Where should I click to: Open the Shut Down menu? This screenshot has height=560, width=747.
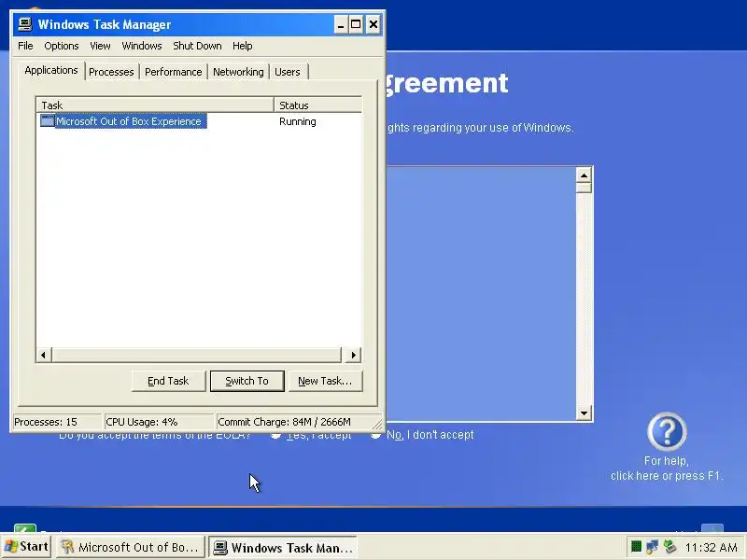[x=197, y=46]
